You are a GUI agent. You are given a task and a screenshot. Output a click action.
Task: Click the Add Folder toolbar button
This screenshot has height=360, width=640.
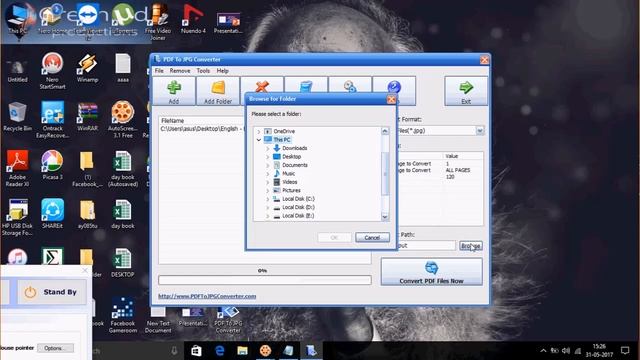[218, 91]
